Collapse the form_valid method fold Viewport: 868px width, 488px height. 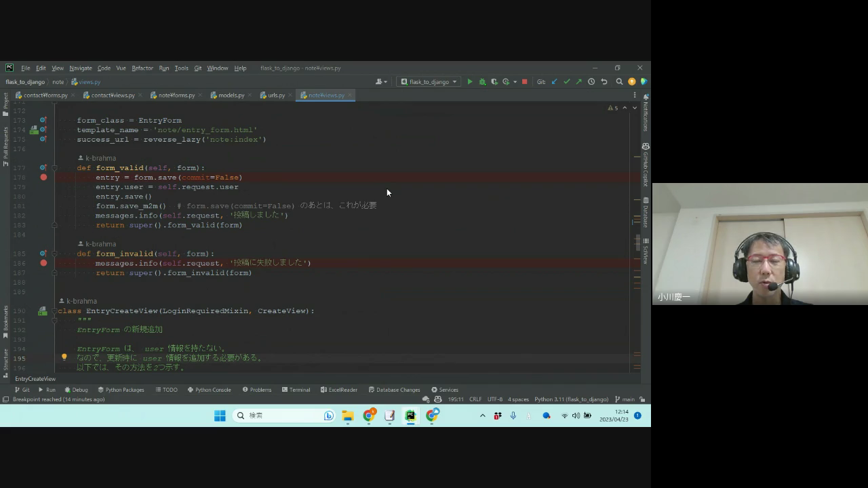[x=56, y=168]
